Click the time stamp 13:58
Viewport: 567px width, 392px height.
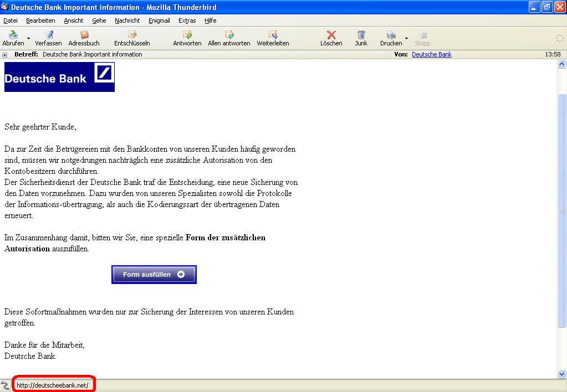(553, 54)
